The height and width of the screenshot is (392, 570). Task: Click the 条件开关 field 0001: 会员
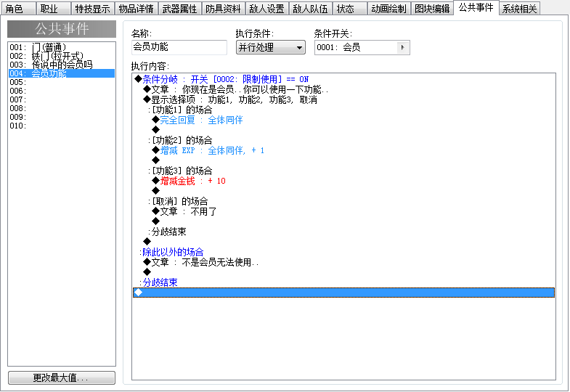click(362, 47)
